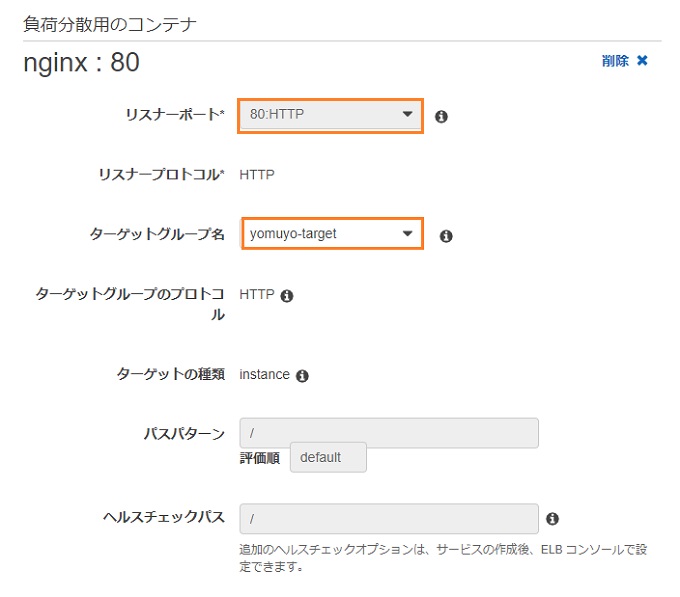Click the 削除 delete link
Screen dimensions: 680x597
click(615, 61)
